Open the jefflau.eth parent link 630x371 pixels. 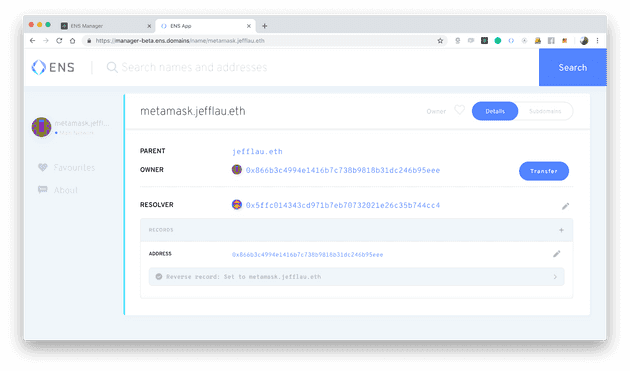pos(257,152)
